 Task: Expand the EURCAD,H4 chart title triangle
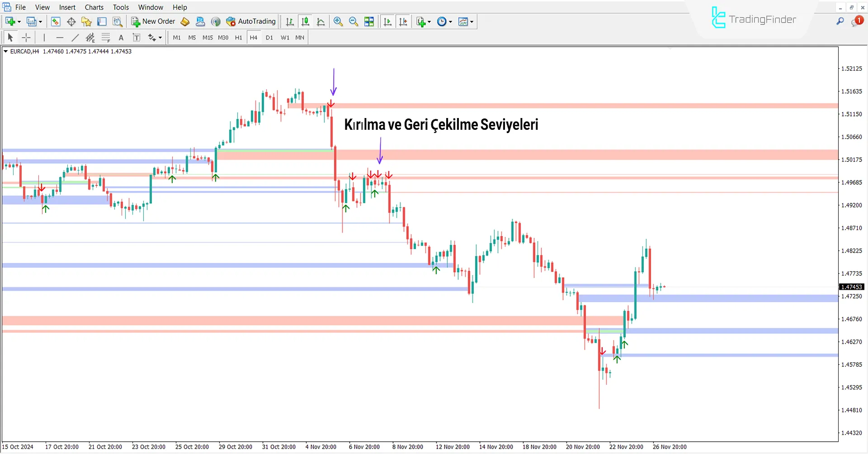point(6,52)
